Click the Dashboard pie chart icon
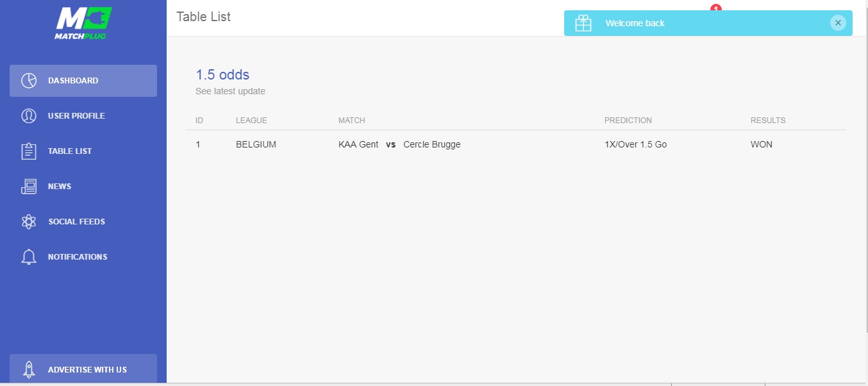The height and width of the screenshot is (386, 868). pyautogui.click(x=29, y=81)
